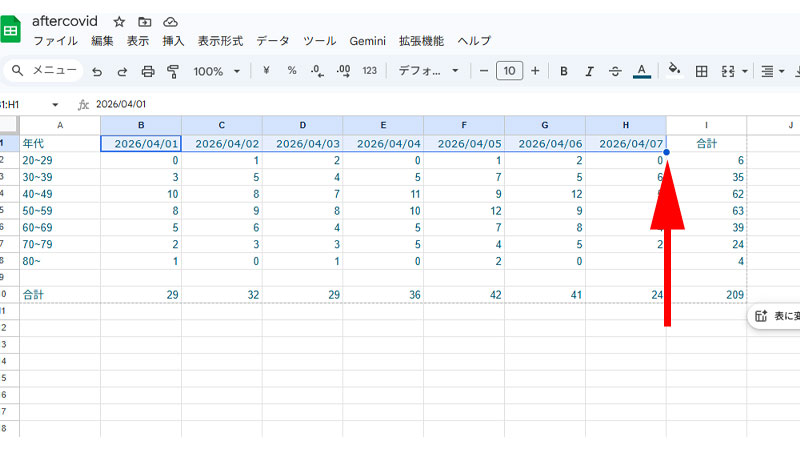Move the document with the folder icon
This screenshot has width=800, height=450.
tap(145, 22)
